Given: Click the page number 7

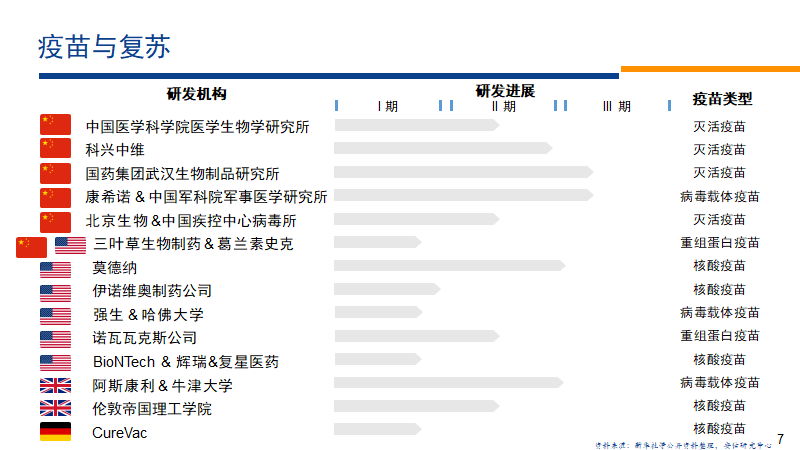Looking at the screenshot, I should [x=781, y=439].
